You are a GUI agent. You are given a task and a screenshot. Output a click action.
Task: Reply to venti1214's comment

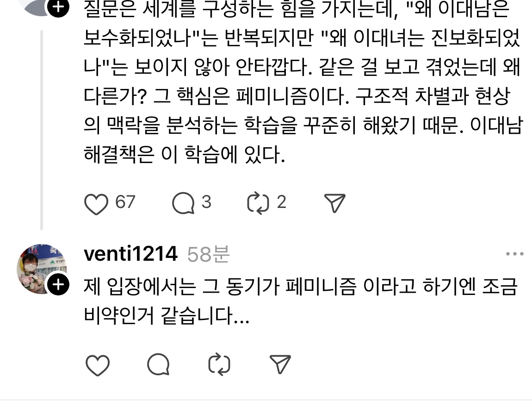[158, 364]
